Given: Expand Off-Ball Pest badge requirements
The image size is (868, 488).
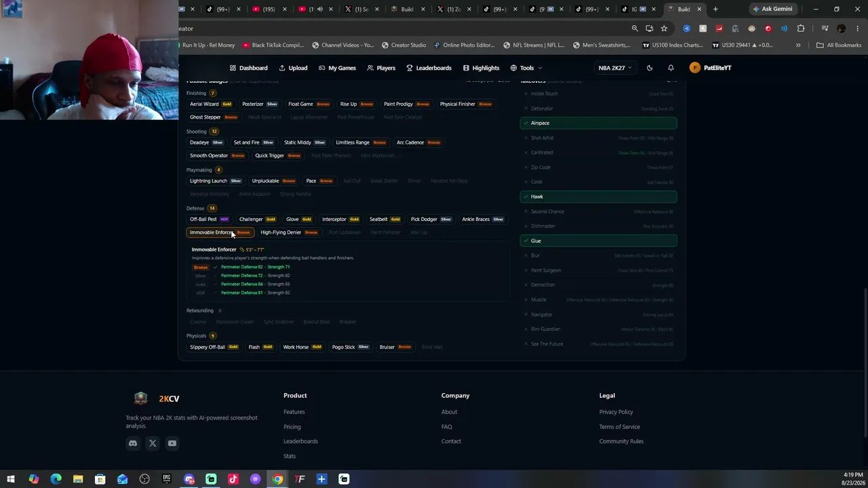Looking at the screenshot, I should (x=210, y=220).
